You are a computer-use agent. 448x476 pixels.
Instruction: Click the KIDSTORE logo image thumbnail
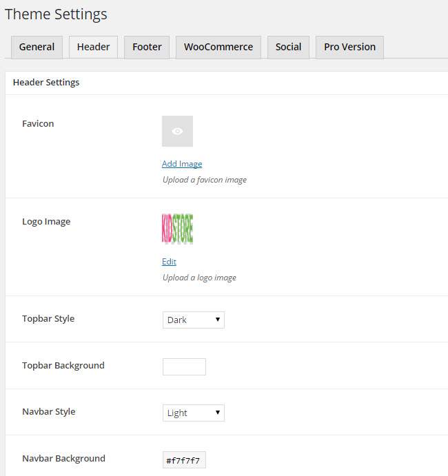pyautogui.click(x=177, y=229)
